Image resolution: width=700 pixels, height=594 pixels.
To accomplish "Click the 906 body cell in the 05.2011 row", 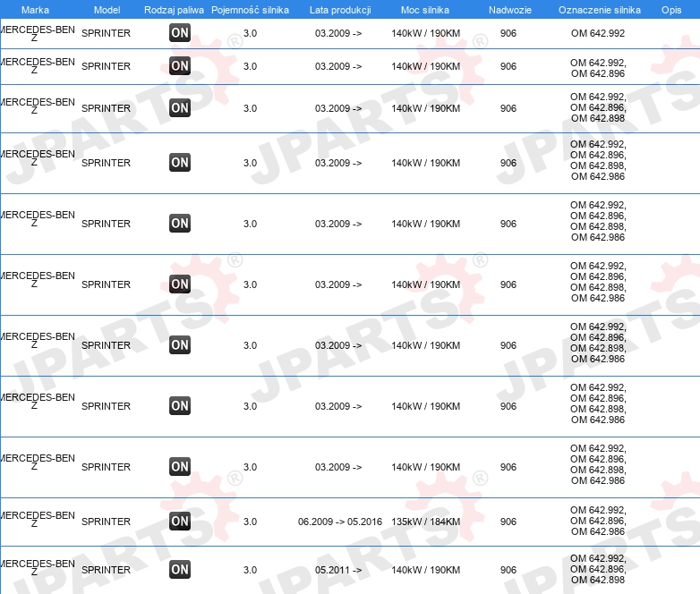I will pos(508,570).
